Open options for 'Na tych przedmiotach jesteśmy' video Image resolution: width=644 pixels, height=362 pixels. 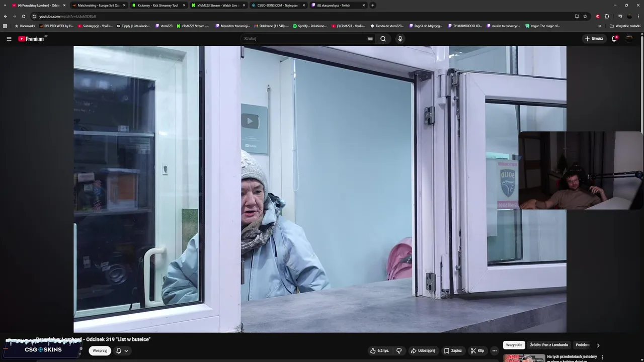pyautogui.click(x=602, y=357)
